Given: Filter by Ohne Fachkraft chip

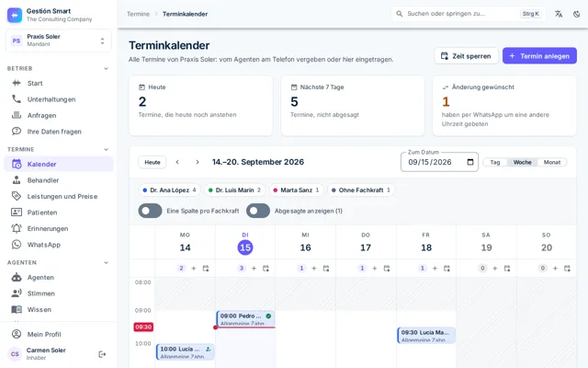Looking at the screenshot, I should tap(361, 190).
